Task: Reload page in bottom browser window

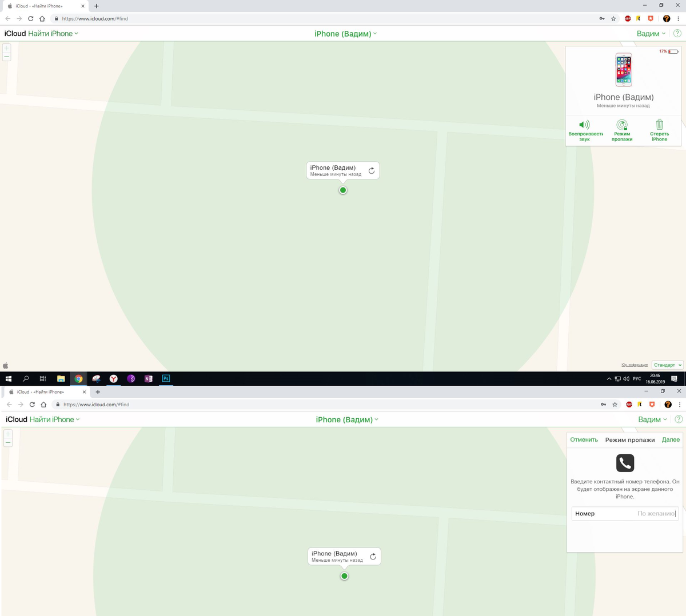Action: coord(32,404)
